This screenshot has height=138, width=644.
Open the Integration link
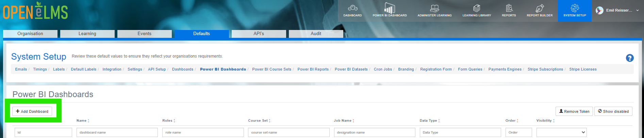pos(112,69)
